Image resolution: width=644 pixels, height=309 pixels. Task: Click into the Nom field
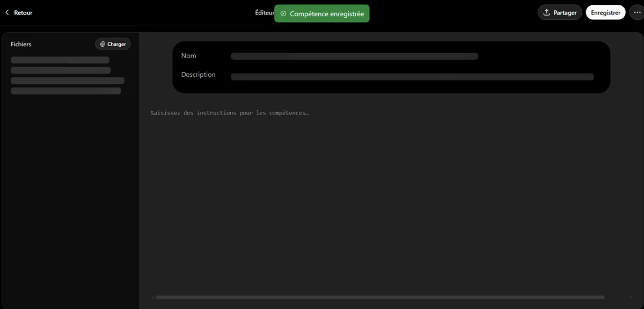pyautogui.click(x=354, y=56)
